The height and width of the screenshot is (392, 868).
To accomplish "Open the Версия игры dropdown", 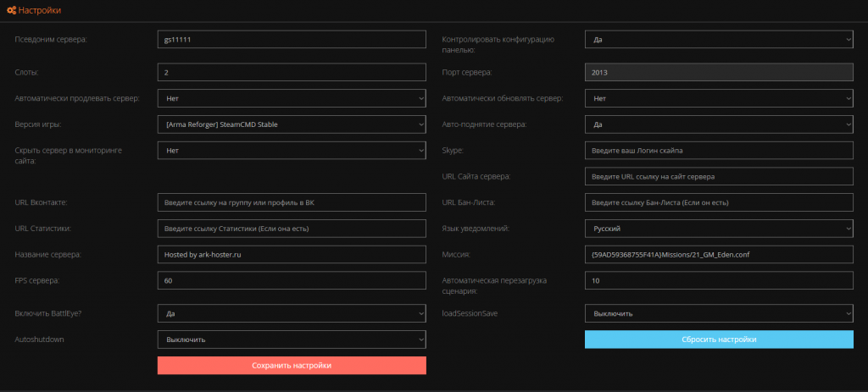I will pyautogui.click(x=292, y=124).
